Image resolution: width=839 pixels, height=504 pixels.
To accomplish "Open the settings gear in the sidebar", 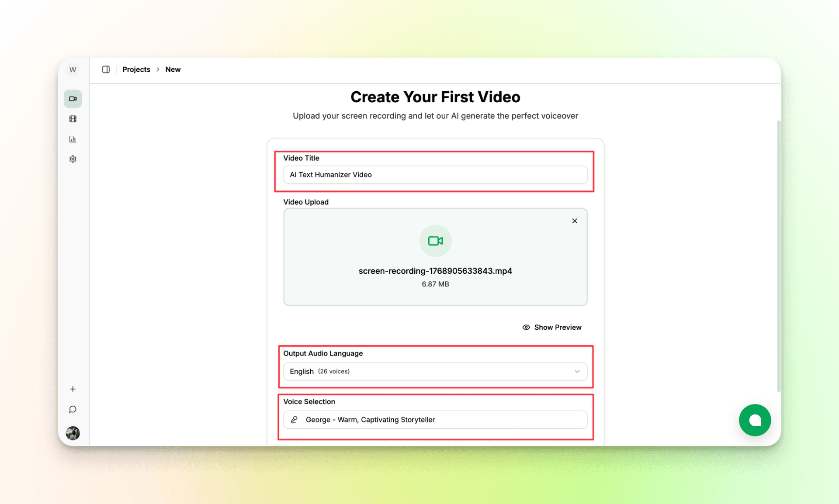I will tap(73, 159).
